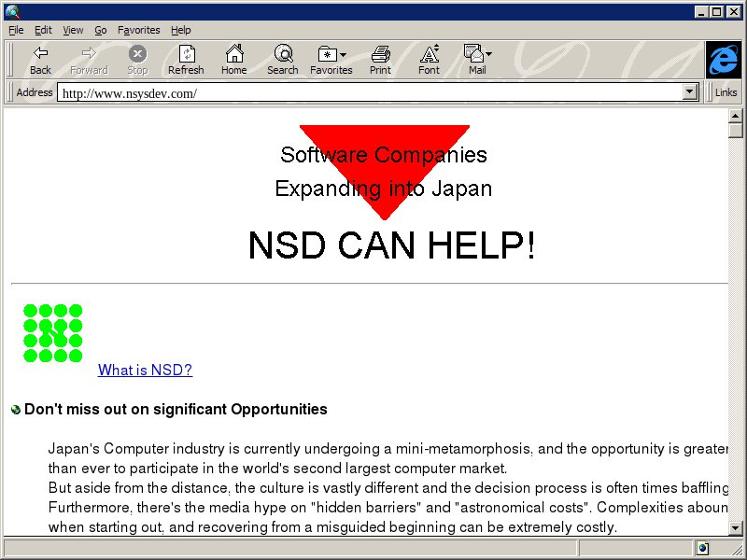Follow the 'What is NSD?' link
Viewport: 747px width, 560px height.
[x=145, y=370]
